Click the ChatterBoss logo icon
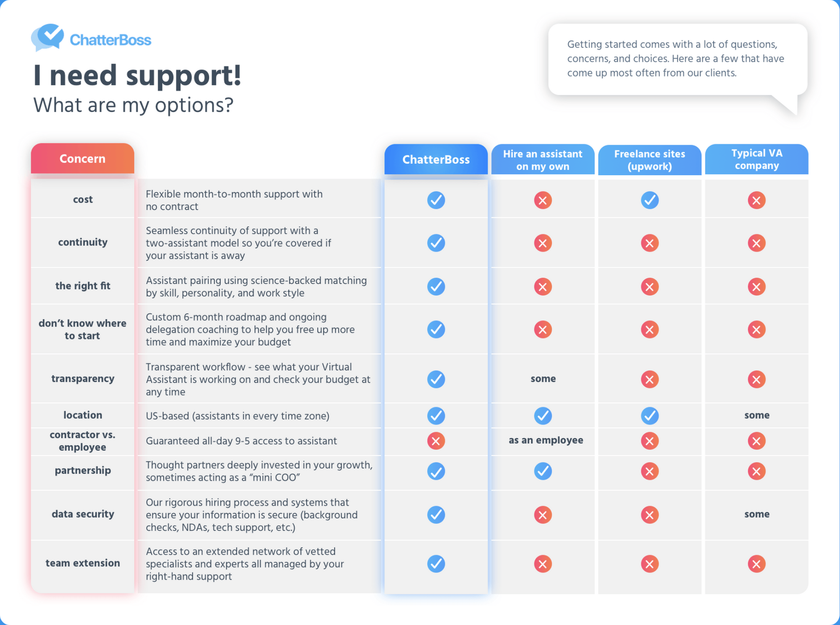Image resolution: width=840 pixels, height=625 pixels. coord(47,37)
